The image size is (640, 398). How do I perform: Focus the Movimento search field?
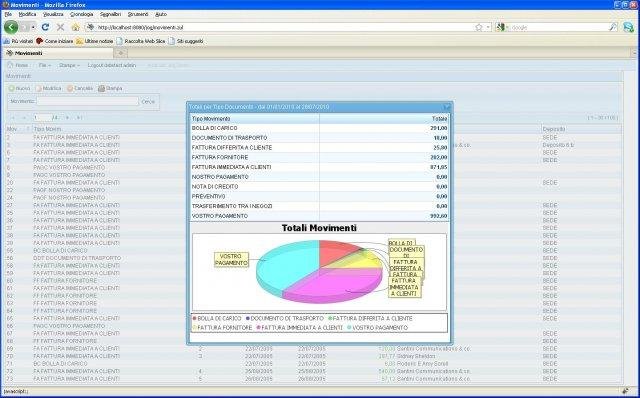[x=88, y=101]
